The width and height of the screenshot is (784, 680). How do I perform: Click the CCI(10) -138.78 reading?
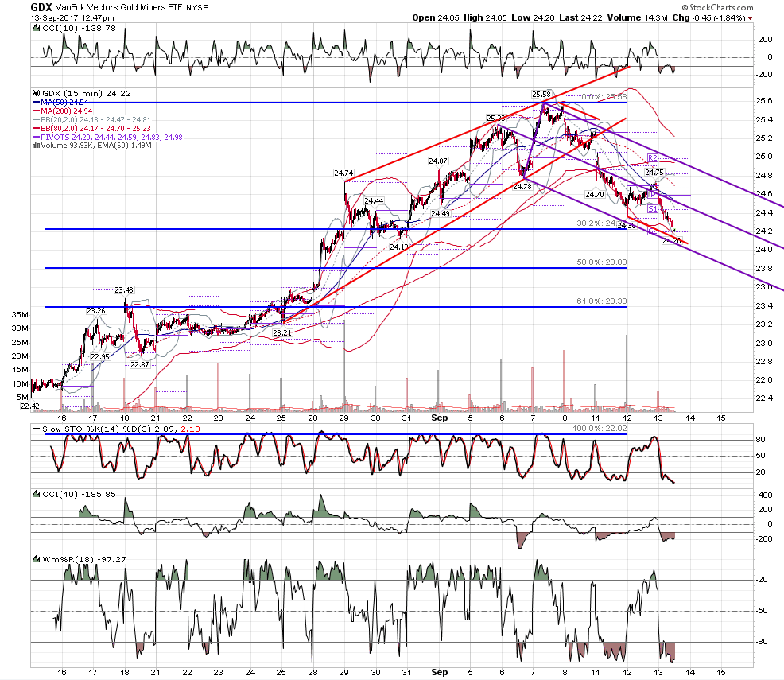point(79,29)
